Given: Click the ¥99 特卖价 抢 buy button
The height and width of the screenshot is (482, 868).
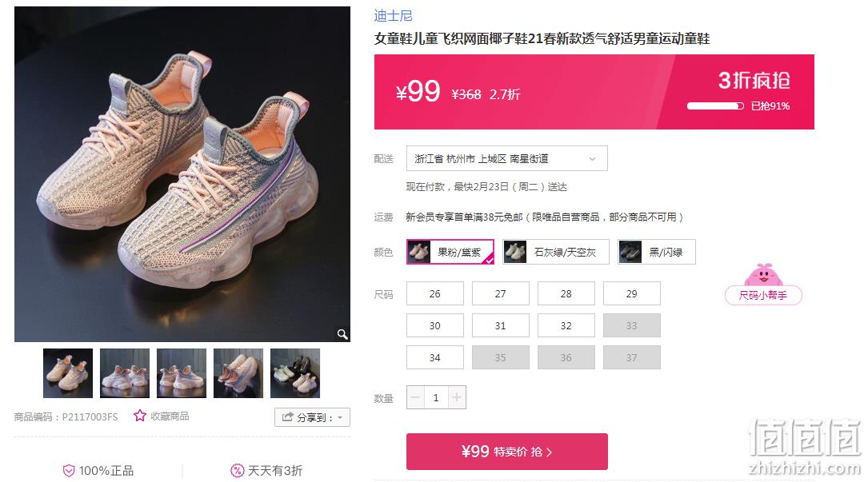Looking at the screenshot, I should click(x=507, y=452).
